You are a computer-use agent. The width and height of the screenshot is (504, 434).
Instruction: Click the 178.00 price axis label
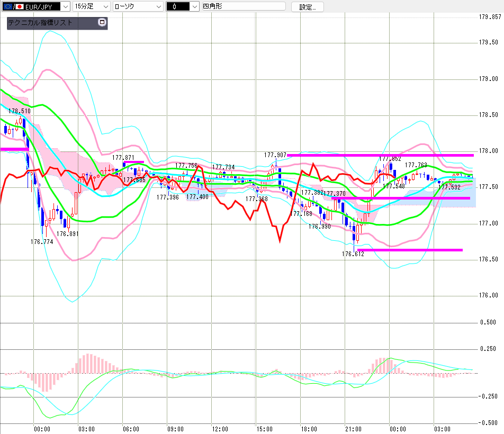[x=488, y=151]
